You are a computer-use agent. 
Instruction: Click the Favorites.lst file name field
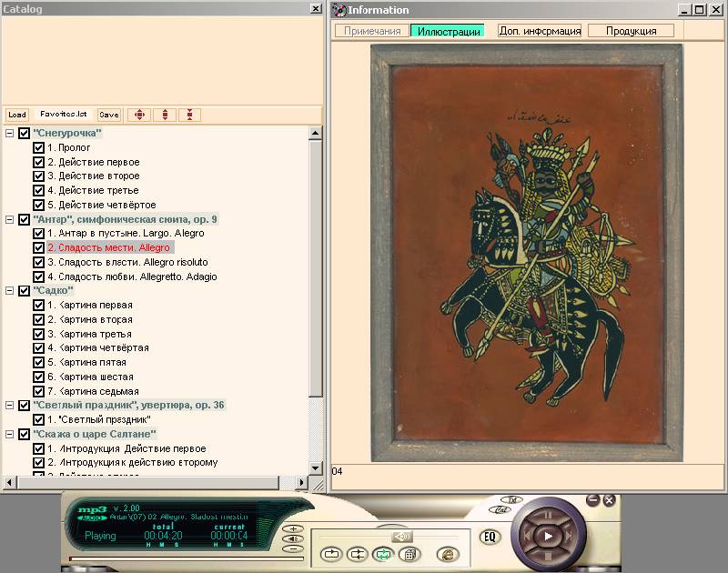tap(63, 114)
